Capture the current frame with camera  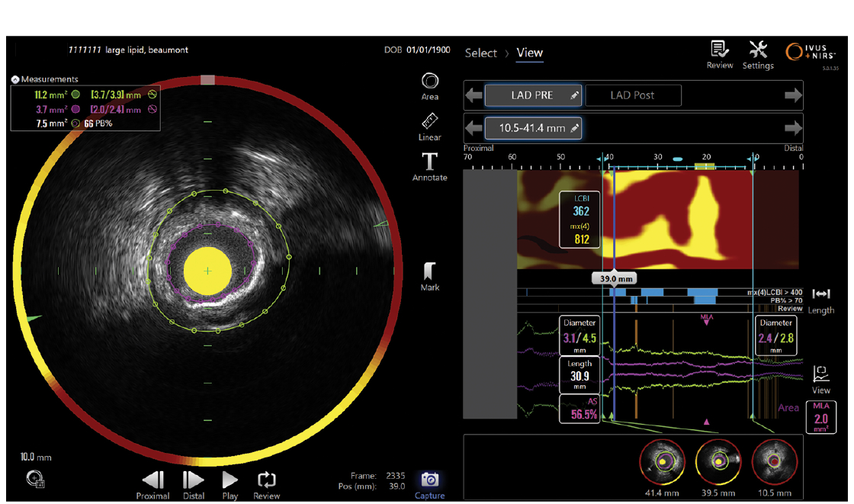coord(430,485)
